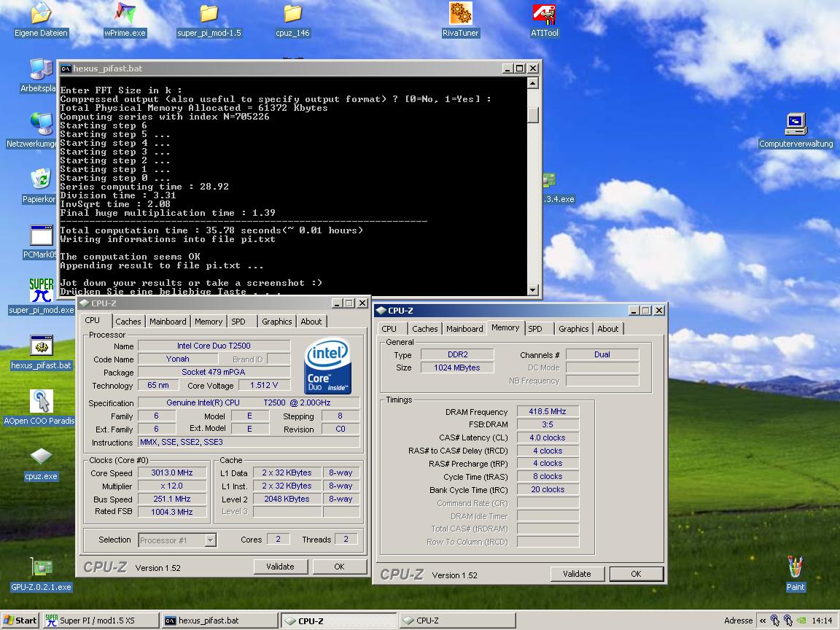Expand taskbar Adresse toolbar chevron
840x630 pixels.
[762, 621]
